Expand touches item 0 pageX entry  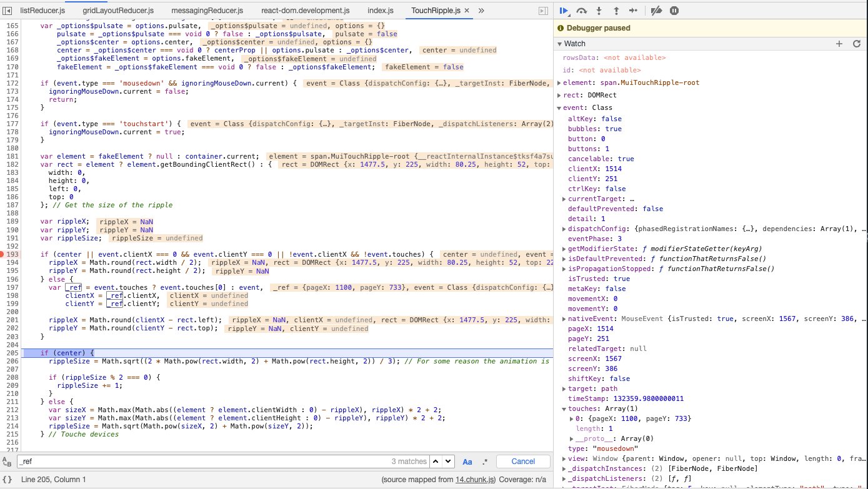[x=572, y=418]
